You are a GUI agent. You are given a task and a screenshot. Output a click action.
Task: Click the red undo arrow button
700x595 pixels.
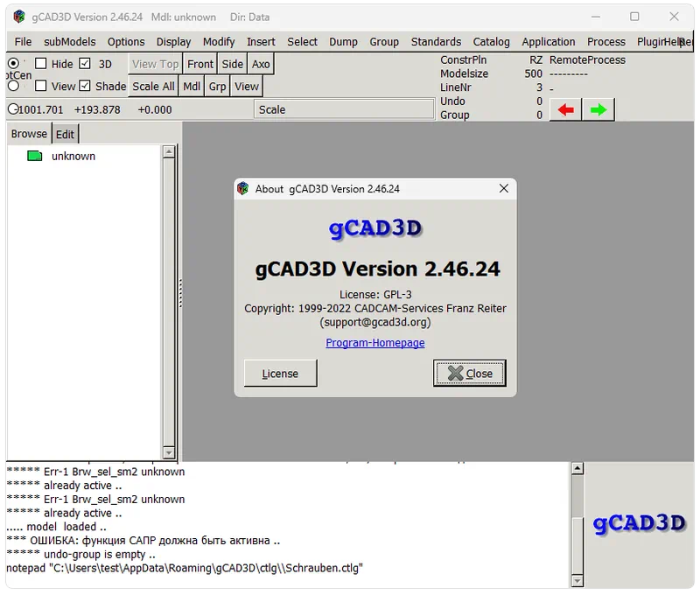coord(565,109)
